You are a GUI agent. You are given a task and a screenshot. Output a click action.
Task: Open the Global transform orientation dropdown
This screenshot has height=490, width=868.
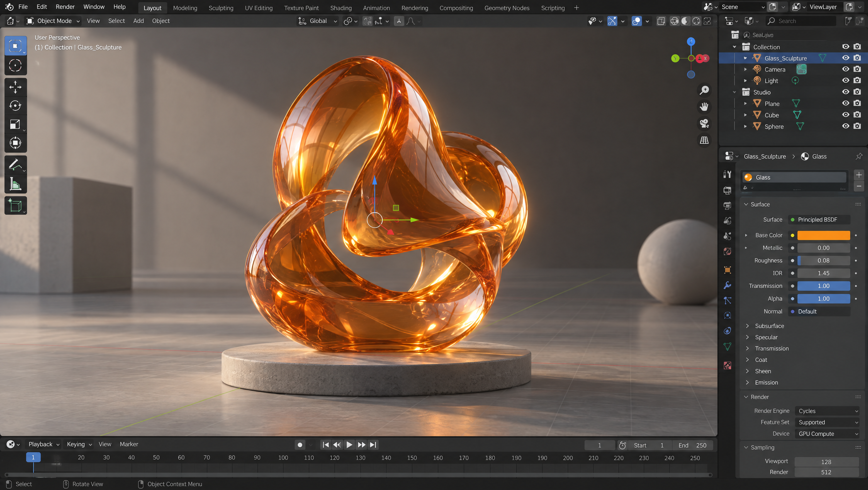coord(318,21)
